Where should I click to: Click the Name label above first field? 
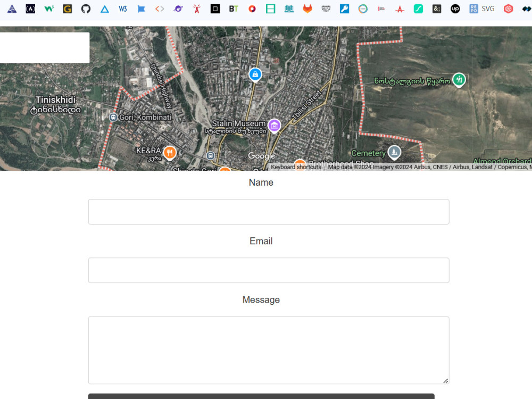(261, 182)
